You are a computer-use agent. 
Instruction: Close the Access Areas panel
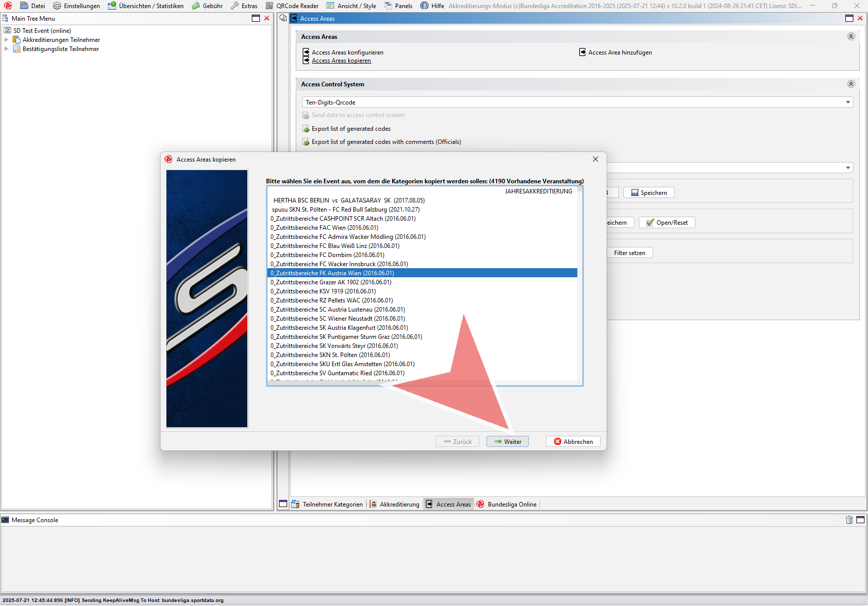point(860,18)
